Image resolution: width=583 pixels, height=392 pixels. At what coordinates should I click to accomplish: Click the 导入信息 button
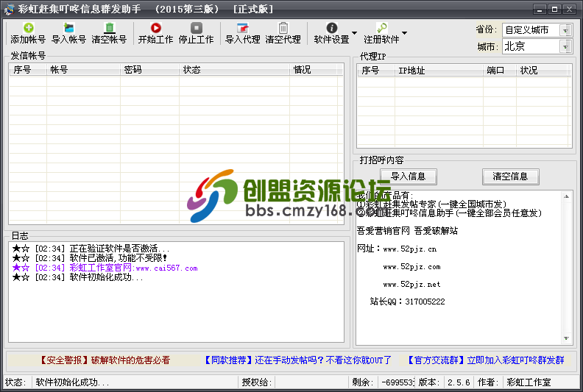coord(409,177)
